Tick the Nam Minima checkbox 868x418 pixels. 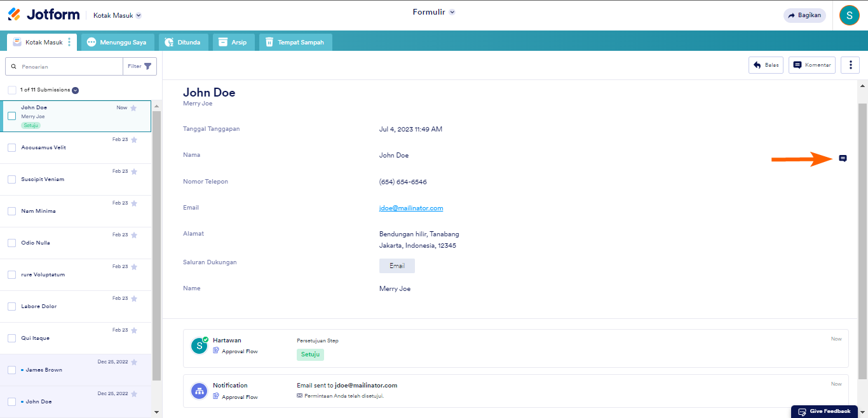coord(11,211)
